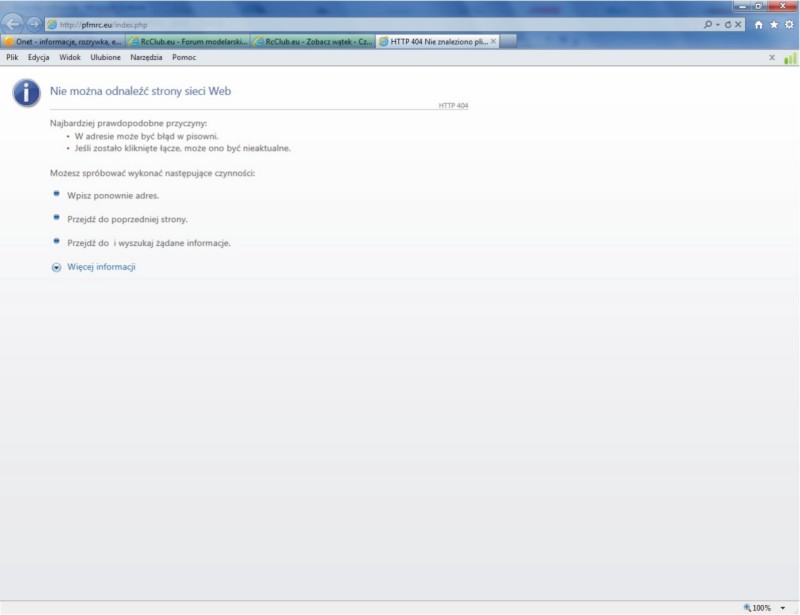
Task: Click the 'Wpisz ponownie adres.' text
Action: tap(113, 196)
